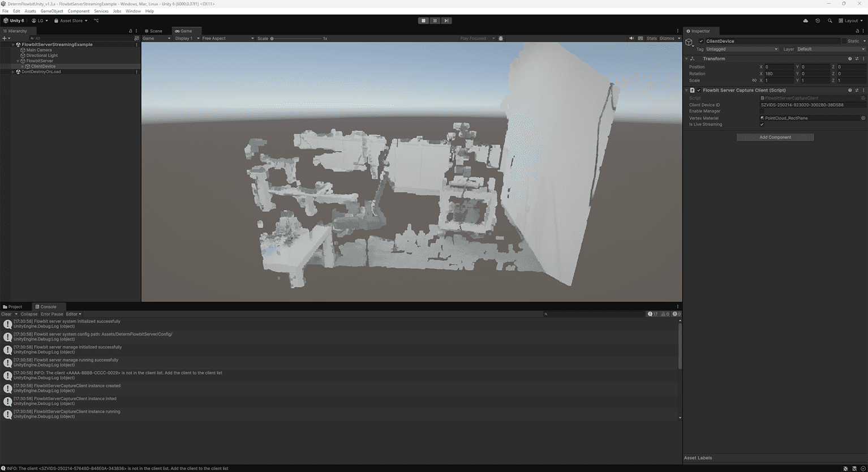868x472 pixels.
Task: Open the LG account dropdown
Action: pos(40,20)
